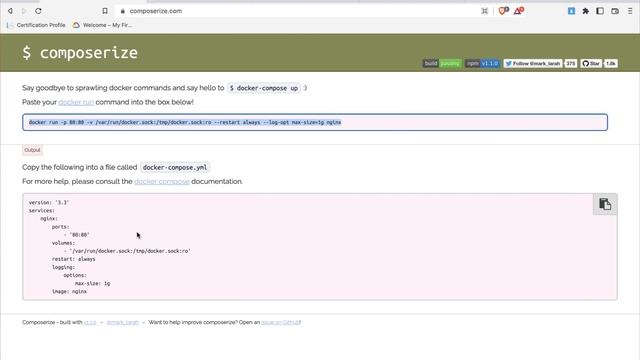Click the npm v1.1.0 badge
The height and width of the screenshot is (360, 640).
click(482, 63)
